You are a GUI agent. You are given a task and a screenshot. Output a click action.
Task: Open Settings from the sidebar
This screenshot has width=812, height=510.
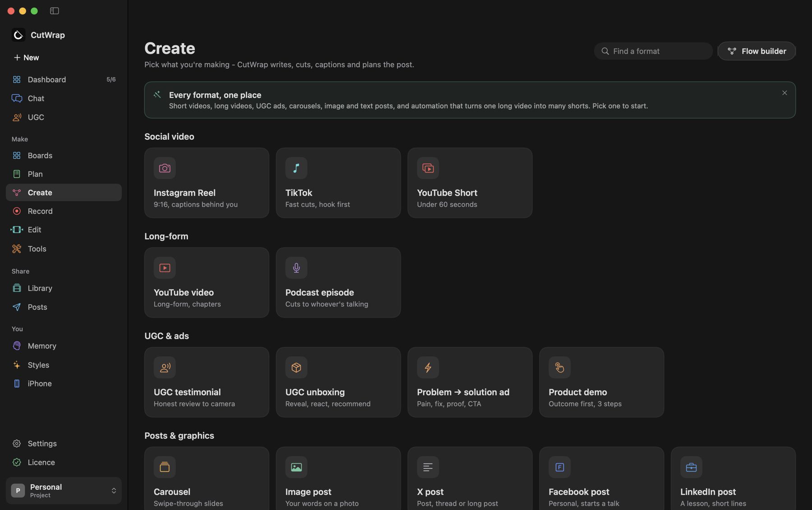coord(64,444)
